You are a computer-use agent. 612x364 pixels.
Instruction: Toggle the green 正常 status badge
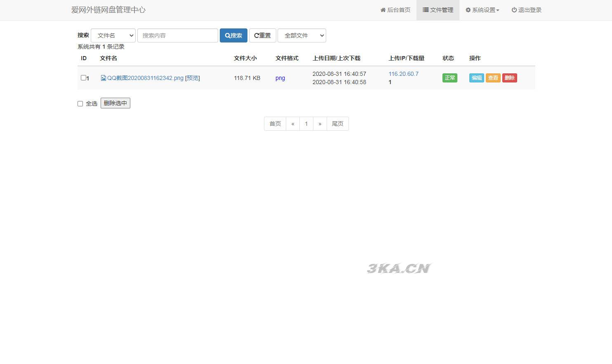[x=450, y=78]
